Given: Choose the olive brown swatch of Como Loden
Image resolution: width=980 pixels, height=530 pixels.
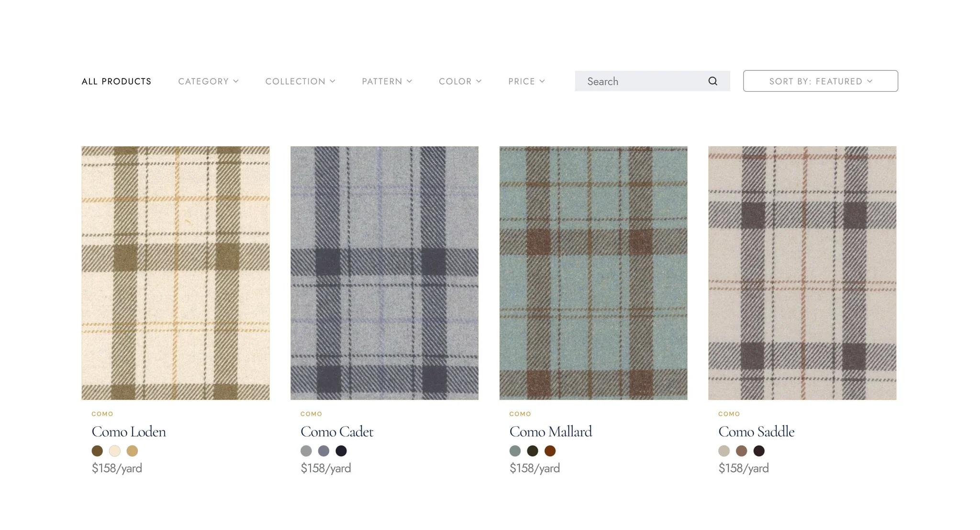Looking at the screenshot, I should [97, 451].
